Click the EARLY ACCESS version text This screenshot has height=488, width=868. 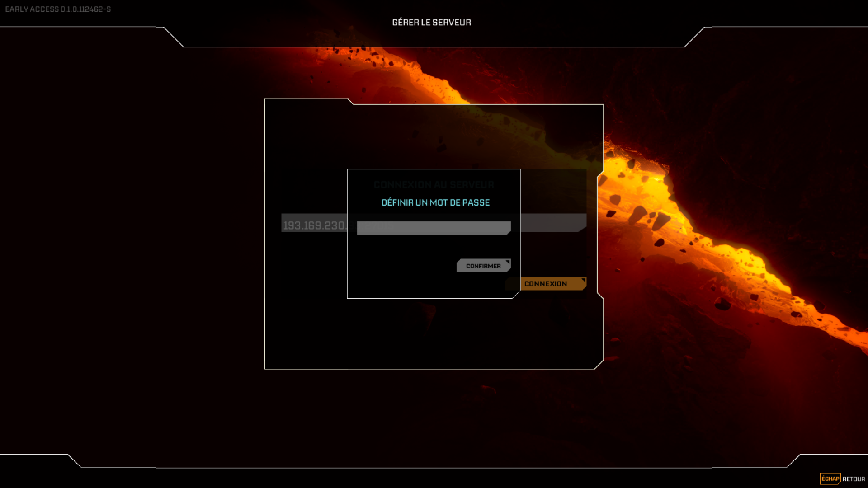point(58,9)
